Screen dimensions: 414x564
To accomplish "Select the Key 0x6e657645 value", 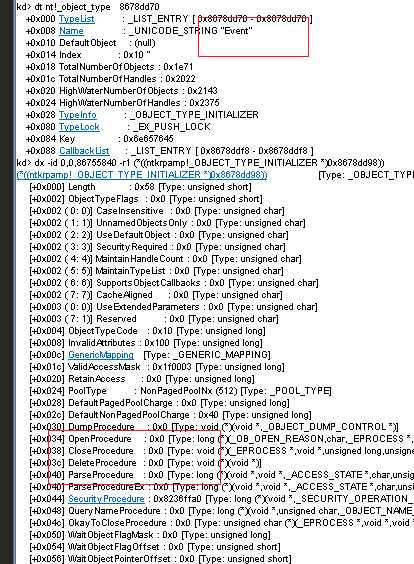I will coord(148,139).
